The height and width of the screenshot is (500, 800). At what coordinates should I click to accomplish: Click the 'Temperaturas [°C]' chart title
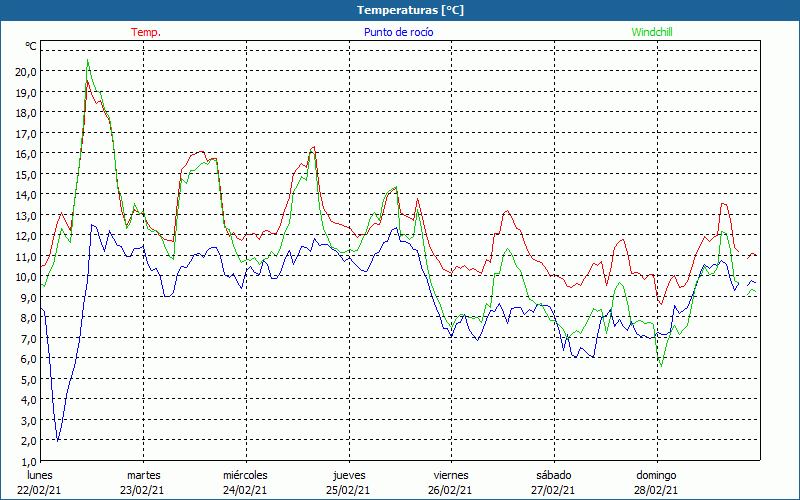point(410,10)
